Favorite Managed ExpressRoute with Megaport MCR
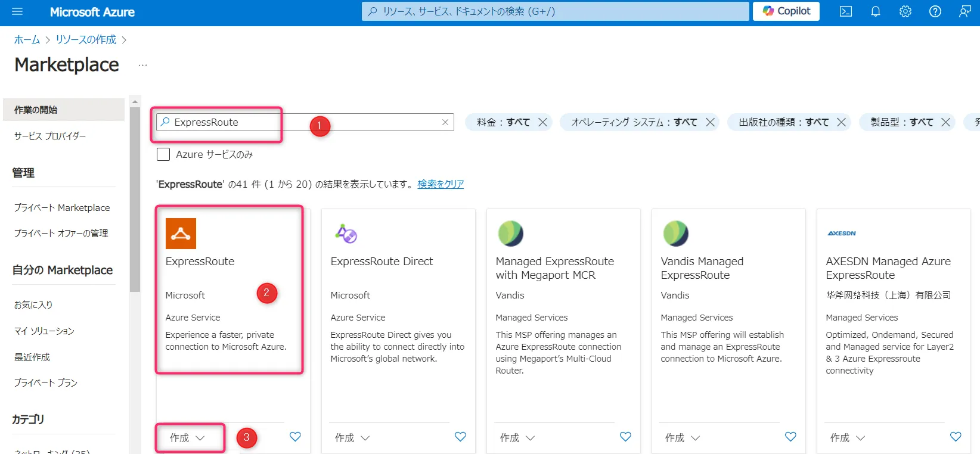The image size is (980, 454). 625,437
